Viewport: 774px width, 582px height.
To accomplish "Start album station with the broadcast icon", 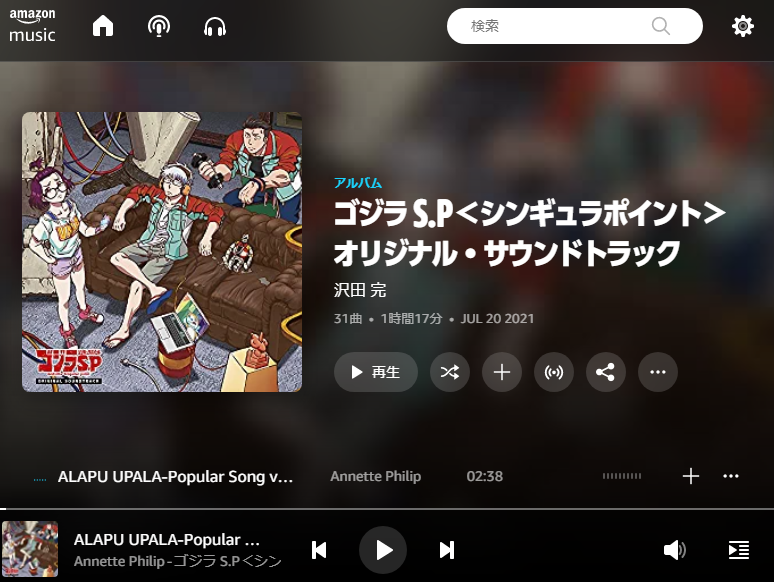I will [554, 372].
